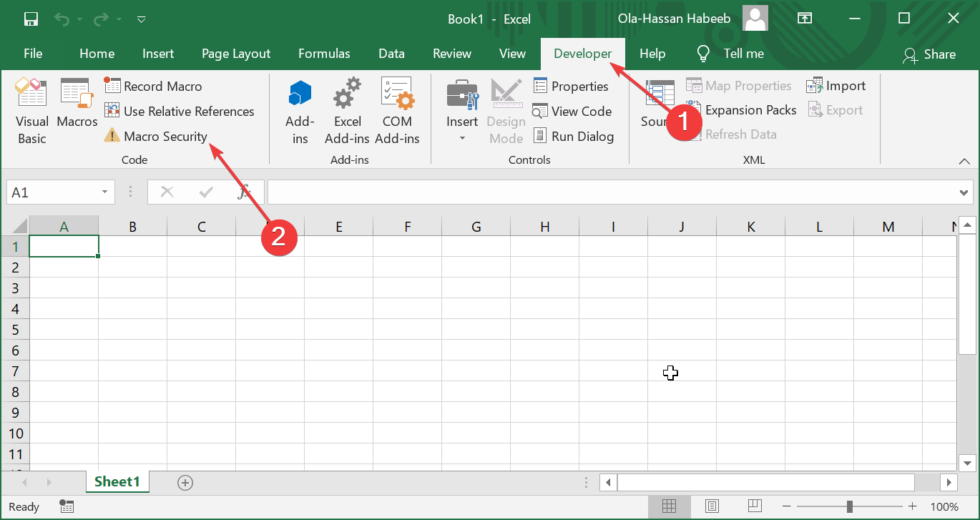This screenshot has width=980, height=520.
Task: Open the Page Layout tab
Action: point(236,54)
